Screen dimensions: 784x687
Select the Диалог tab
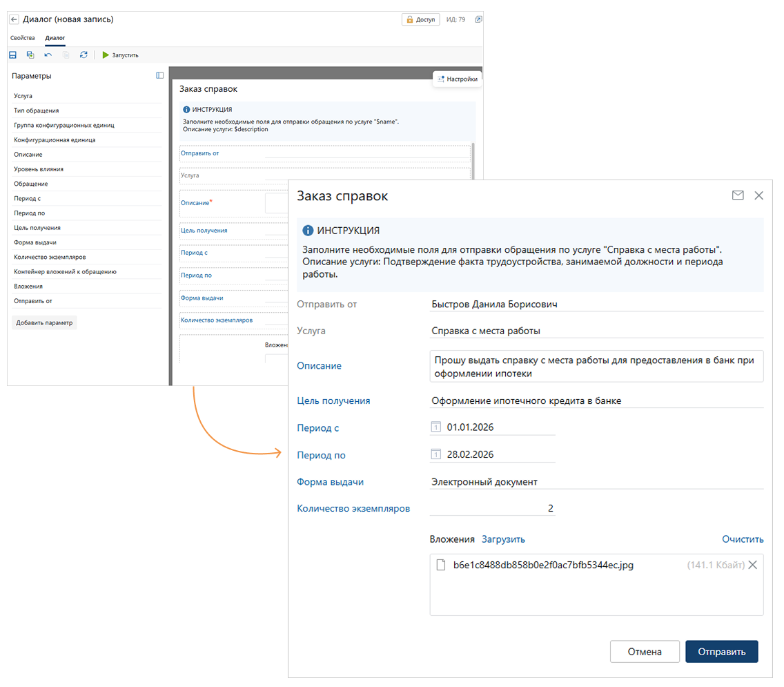tap(55, 38)
